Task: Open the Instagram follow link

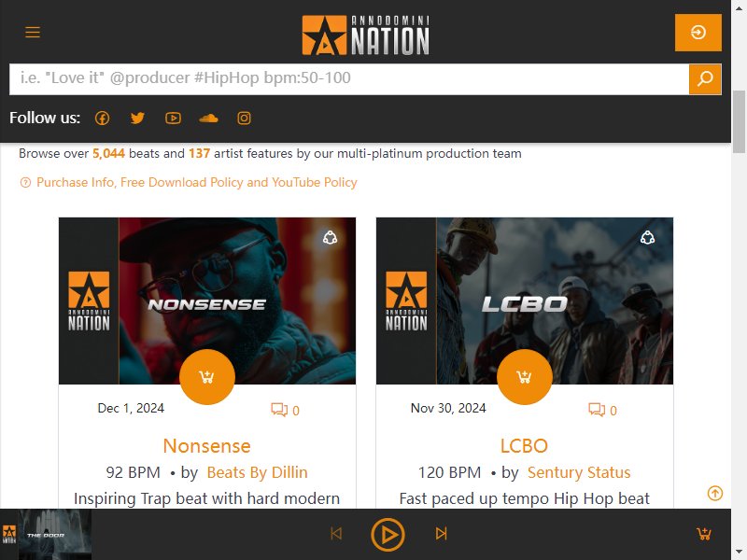Action: tap(244, 119)
